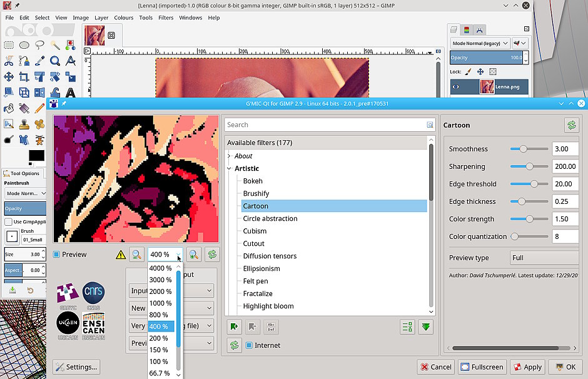Adjust the Smoothness slider
The height and width of the screenshot is (379, 588).
529,149
